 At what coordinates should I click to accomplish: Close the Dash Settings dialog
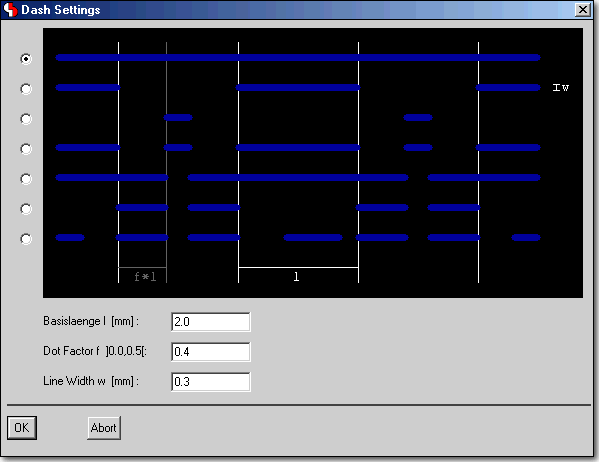coord(583,10)
